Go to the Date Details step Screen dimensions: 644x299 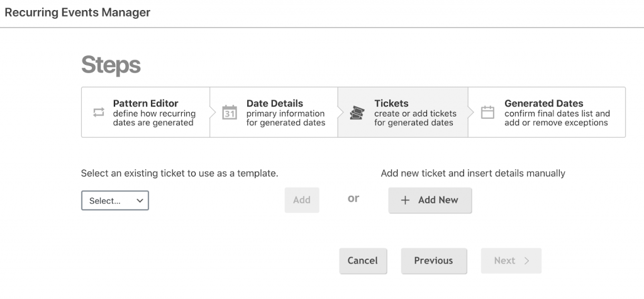pos(274,112)
